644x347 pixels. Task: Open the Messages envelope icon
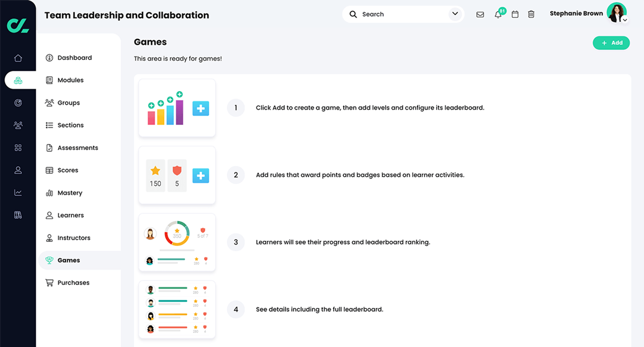click(x=480, y=14)
